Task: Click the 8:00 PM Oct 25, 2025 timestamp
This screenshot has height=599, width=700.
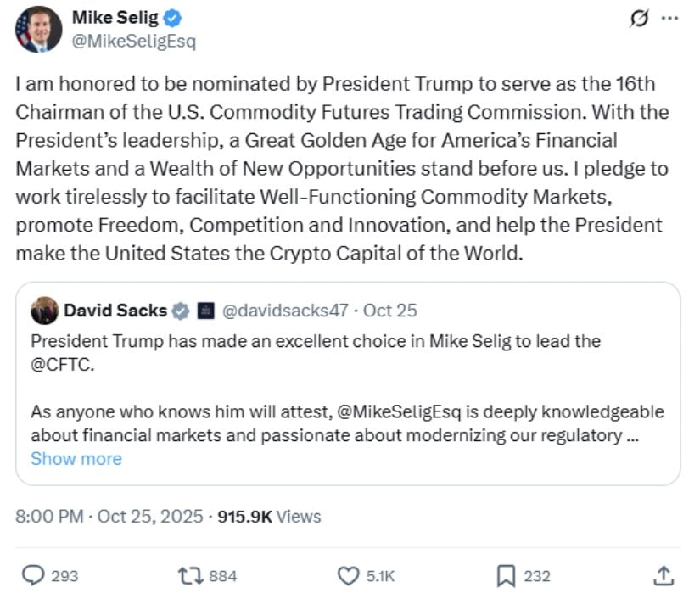Action: [109, 516]
